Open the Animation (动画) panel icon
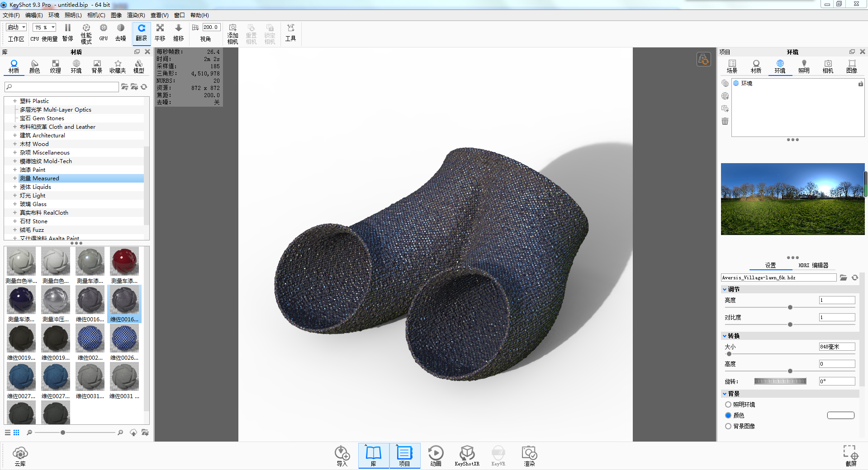868x470 pixels. (x=436, y=455)
